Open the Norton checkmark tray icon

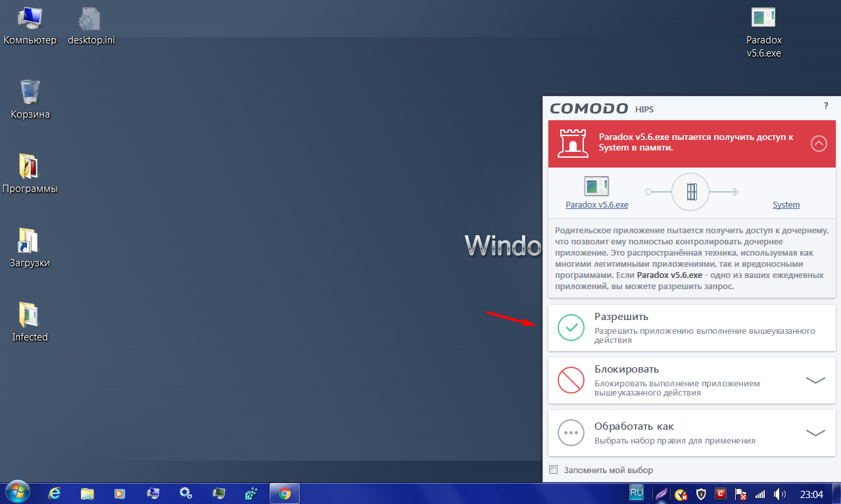coord(681,494)
